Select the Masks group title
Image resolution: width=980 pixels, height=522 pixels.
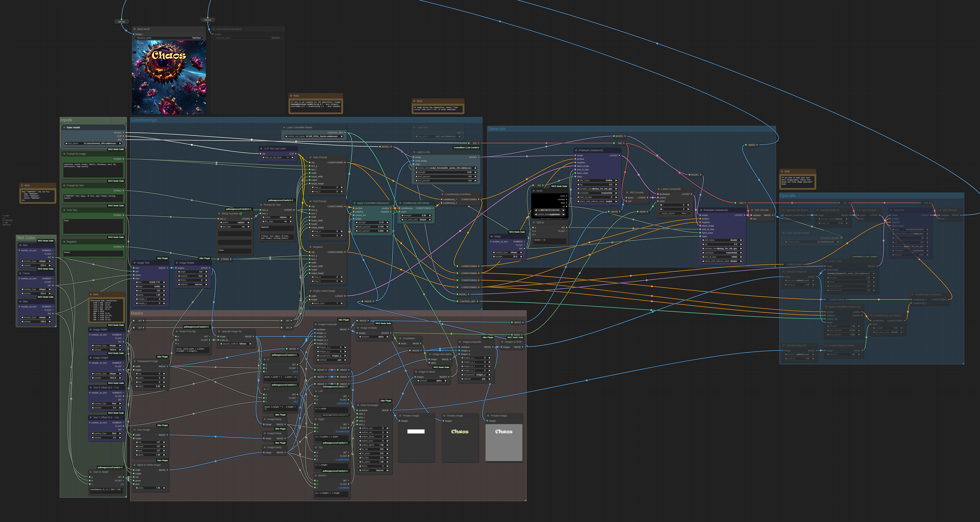coord(137,313)
